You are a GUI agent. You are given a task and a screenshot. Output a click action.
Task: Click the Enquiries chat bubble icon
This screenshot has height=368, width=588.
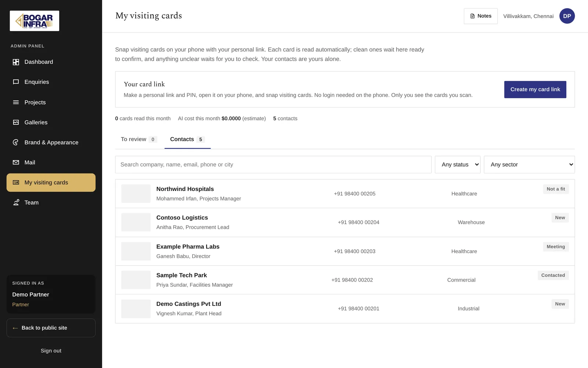coord(16,82)
